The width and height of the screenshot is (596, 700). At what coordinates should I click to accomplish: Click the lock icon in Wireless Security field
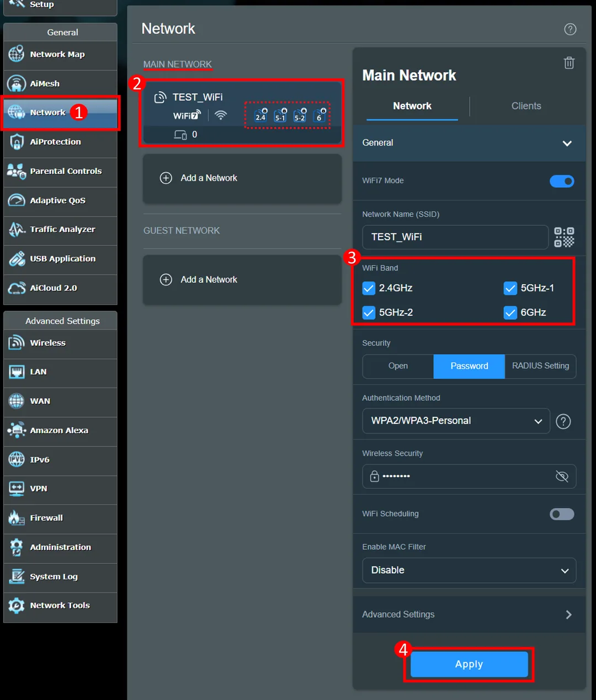374,476
